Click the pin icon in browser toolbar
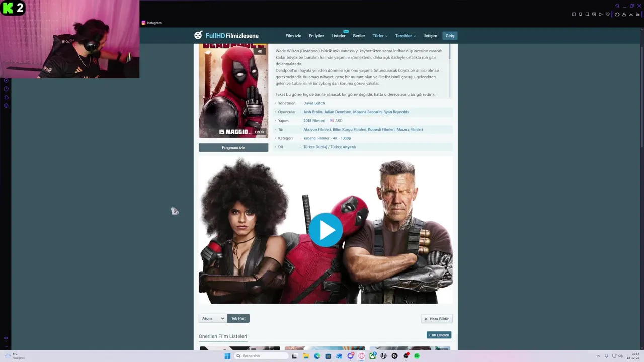The width and height of the screenshot is (644, 362). (x=581, y=14)
